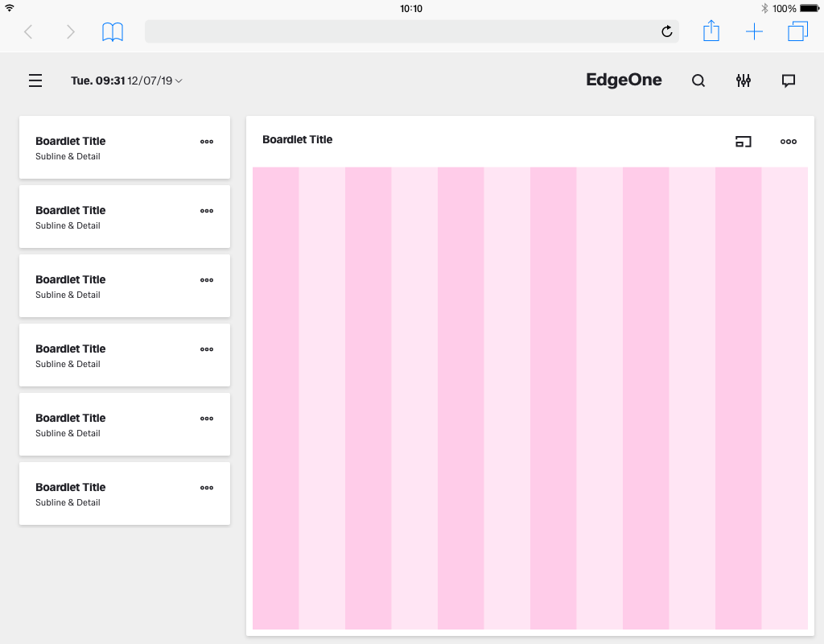Show all Safari tabs overview
824x644 pixels.
pos(797,32)
